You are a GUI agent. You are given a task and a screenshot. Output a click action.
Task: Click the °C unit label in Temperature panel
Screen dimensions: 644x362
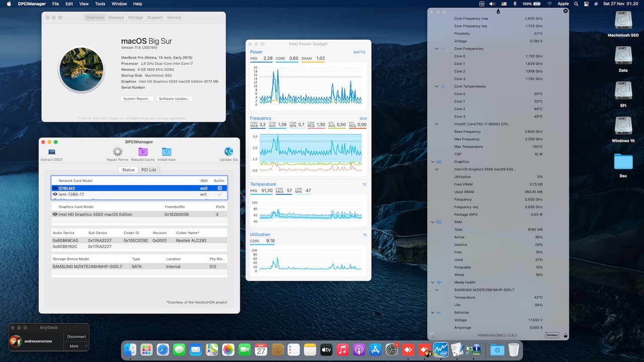tap(364, 185)
